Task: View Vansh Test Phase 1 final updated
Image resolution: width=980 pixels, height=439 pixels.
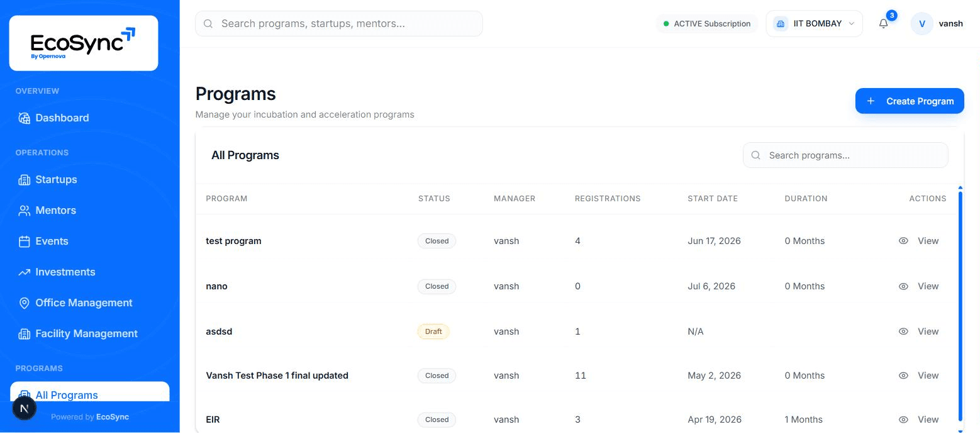Action: point(919,375)
